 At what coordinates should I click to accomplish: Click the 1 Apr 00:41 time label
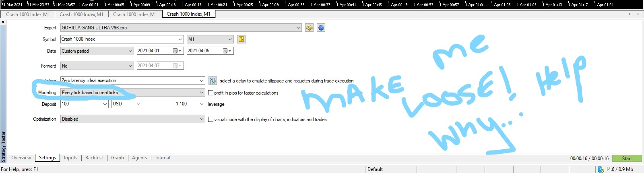[x=346, y=4]
